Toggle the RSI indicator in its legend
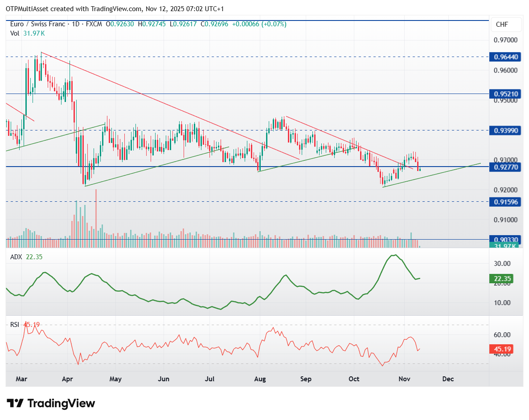This screenshot has height=420, width=529. [x=15, y=325]
